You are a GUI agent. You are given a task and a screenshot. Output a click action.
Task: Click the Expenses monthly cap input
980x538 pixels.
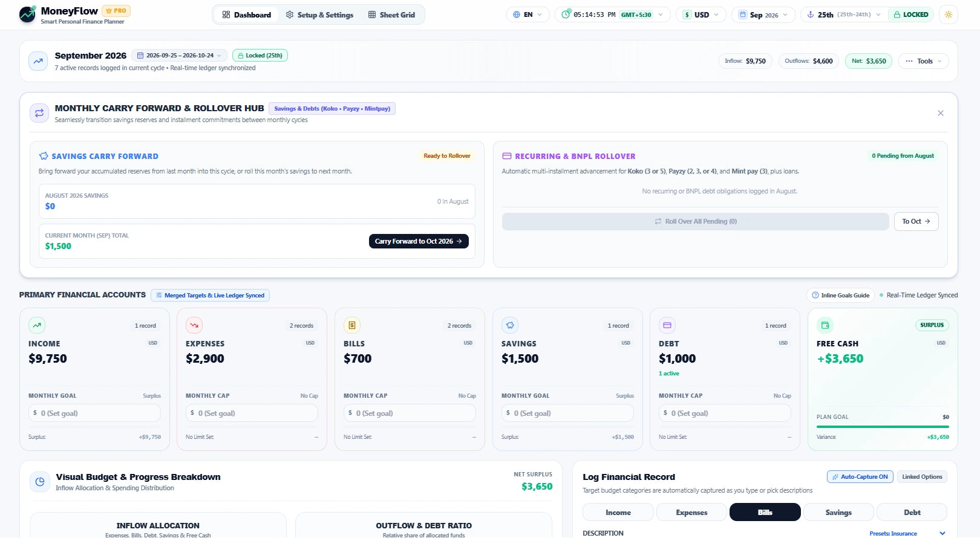[252, 413]
